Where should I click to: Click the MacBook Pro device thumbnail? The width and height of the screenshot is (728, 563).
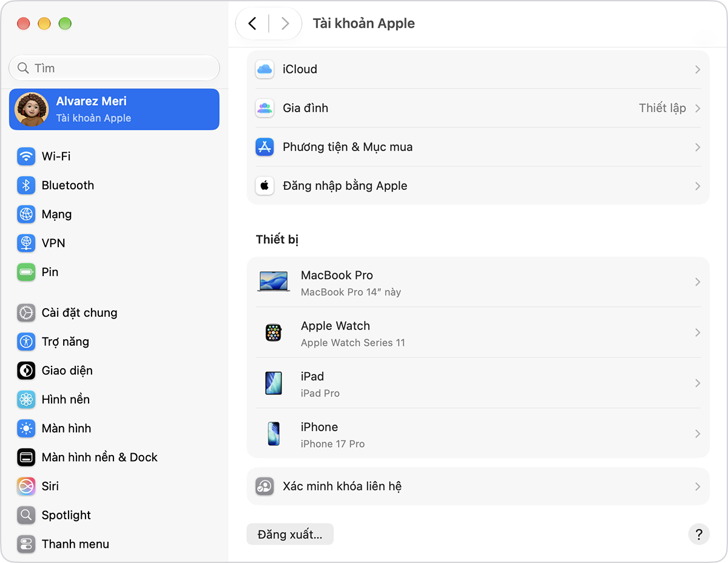[x=274, y=282]
